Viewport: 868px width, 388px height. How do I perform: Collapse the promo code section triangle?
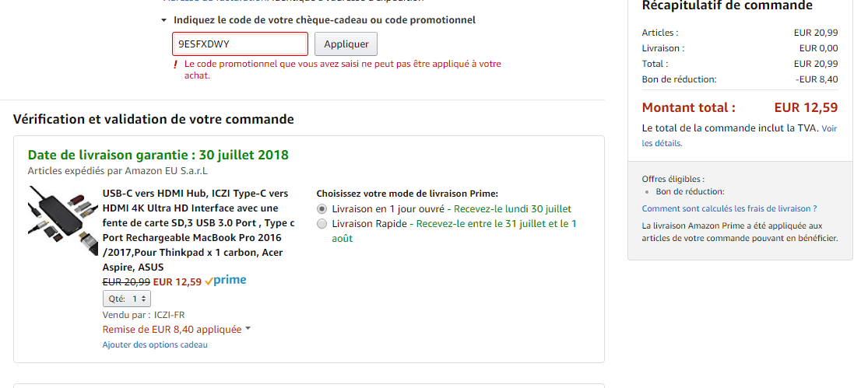[164, 20]
